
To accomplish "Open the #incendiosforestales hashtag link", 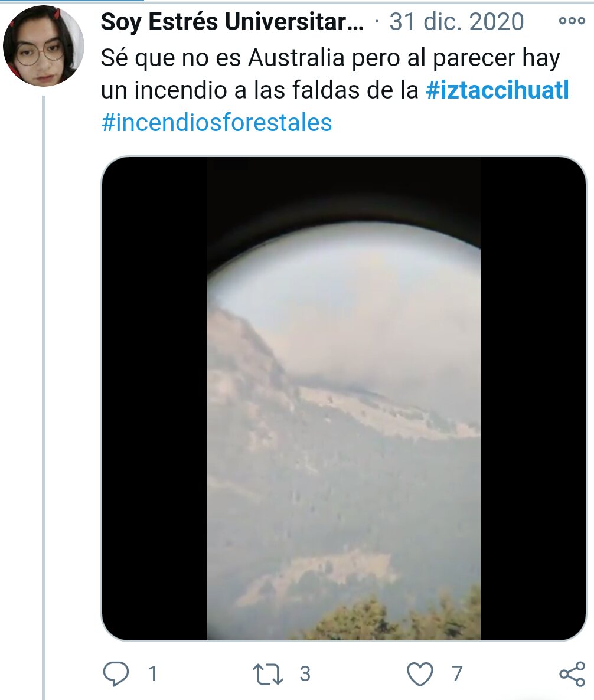I will coord(217,122).
